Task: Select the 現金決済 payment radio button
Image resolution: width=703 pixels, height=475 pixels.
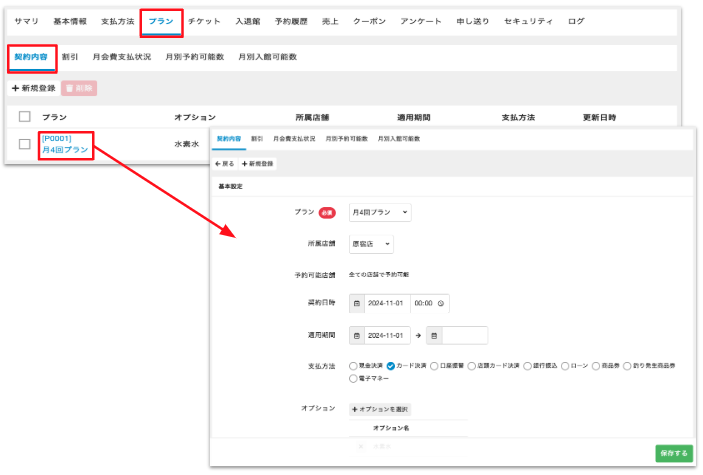Action: (354, 366)
